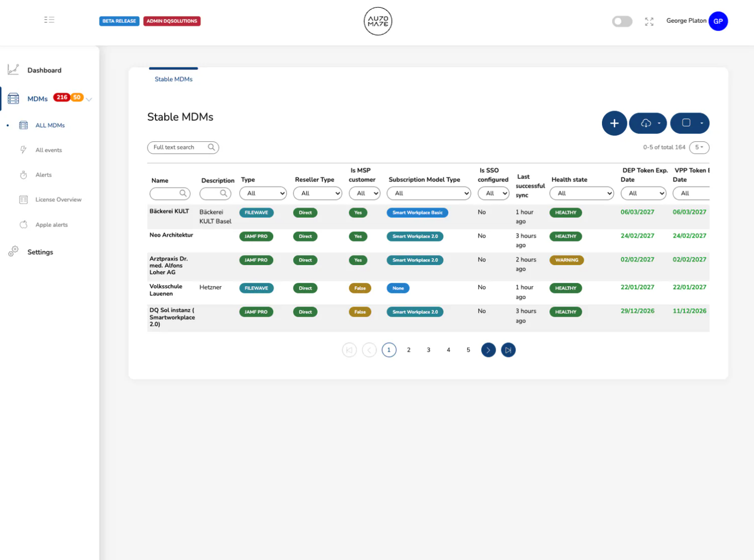Viewport: 754px width, 560px height.
Task: Open Arztpraxis Dr. med. Alfons Loher AG
Action: (x=428, y=267)
